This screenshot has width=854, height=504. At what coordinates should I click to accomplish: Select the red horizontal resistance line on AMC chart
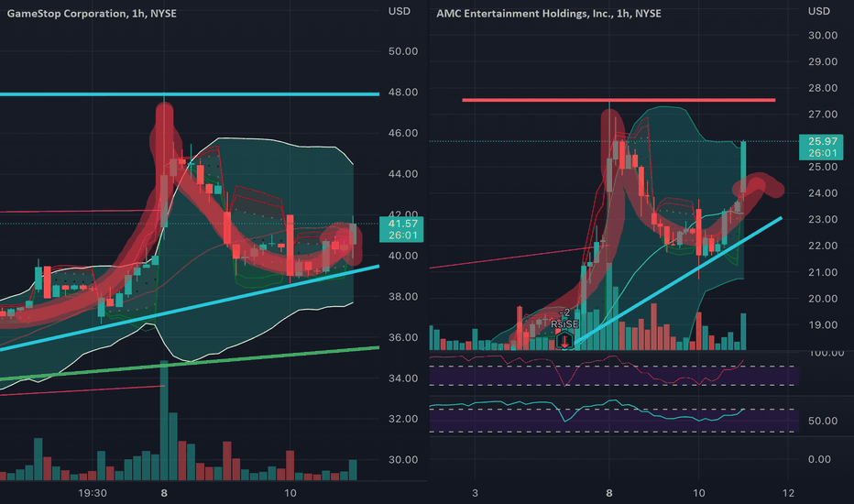[619, 100]
